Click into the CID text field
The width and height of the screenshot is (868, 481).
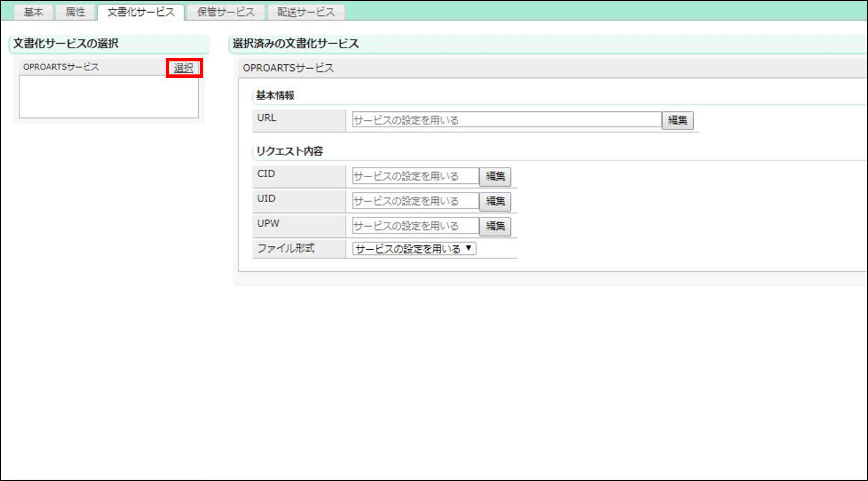point(415,176)
